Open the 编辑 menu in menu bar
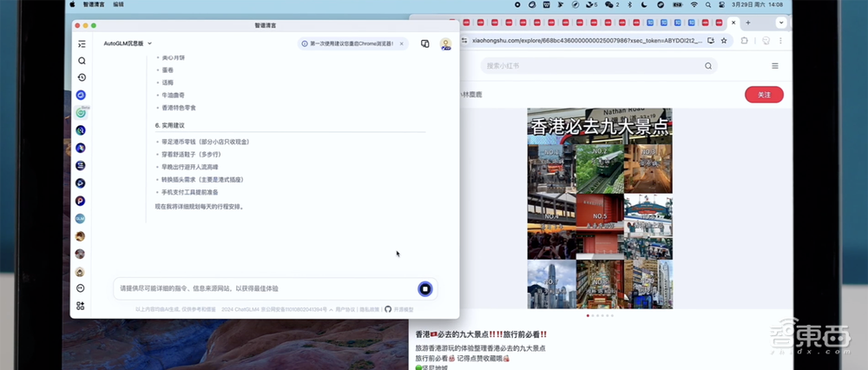Viewport: 868px width, 370px height. [118, 4]
